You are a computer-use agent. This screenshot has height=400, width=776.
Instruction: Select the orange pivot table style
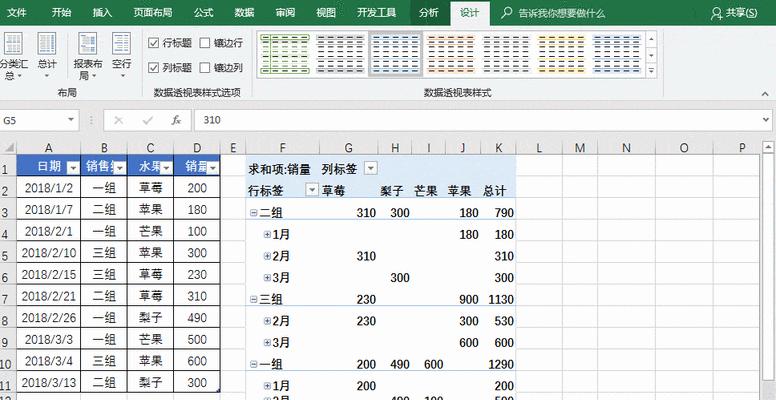pyautogui.click(x=451, y=54)
